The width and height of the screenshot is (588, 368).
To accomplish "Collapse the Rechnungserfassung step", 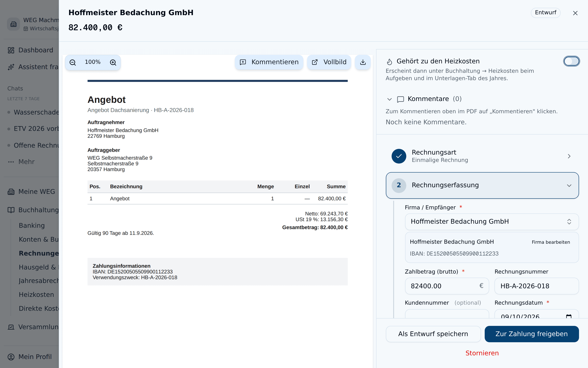I will [482, 185].
